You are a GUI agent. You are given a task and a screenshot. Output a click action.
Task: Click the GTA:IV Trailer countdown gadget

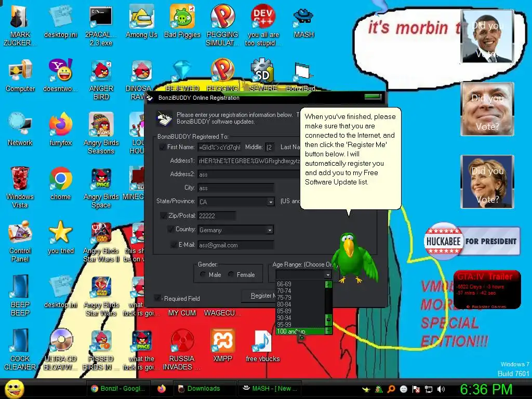coord(487,289)
